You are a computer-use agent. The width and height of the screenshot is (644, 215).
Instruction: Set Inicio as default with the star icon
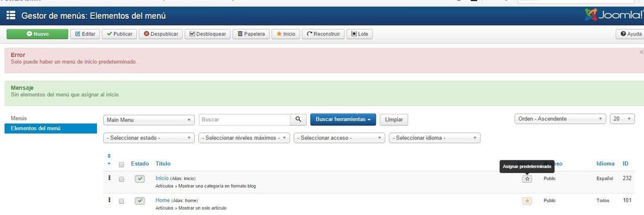point(527,179)
